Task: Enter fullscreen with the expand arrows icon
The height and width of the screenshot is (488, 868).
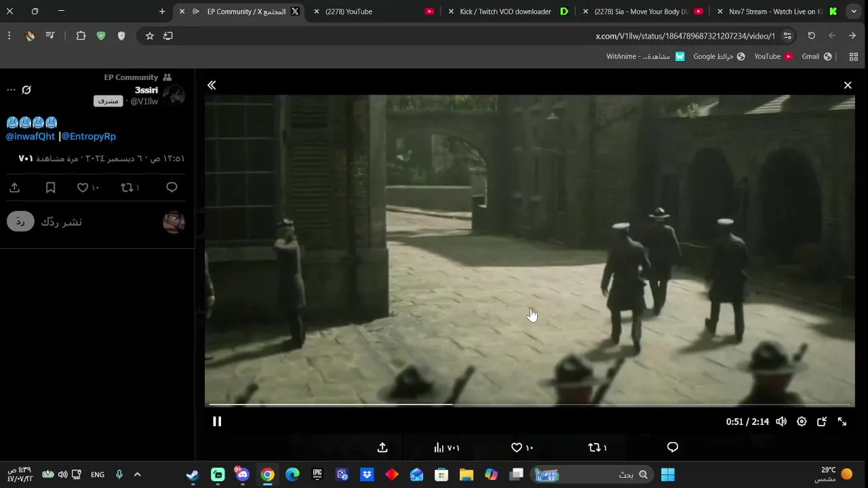Action: click(842, 422)
